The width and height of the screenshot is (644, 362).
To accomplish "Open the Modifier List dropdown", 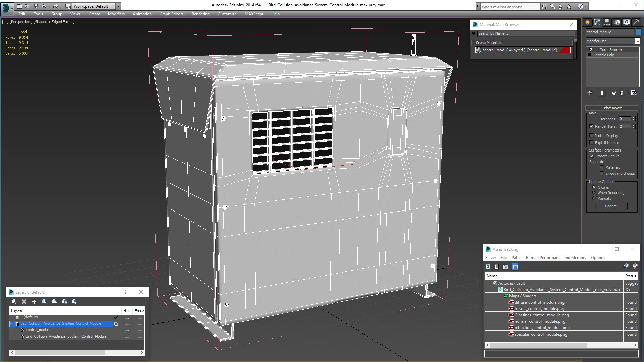I will pos(637,41).
